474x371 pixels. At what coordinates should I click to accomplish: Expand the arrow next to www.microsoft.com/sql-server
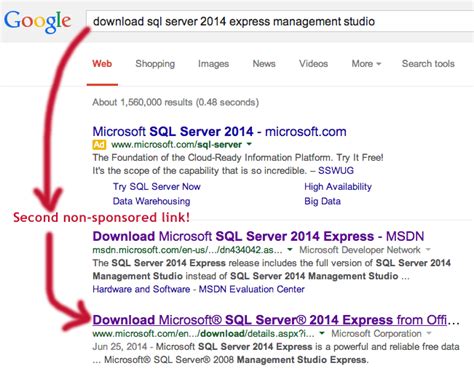pos(249,144)
